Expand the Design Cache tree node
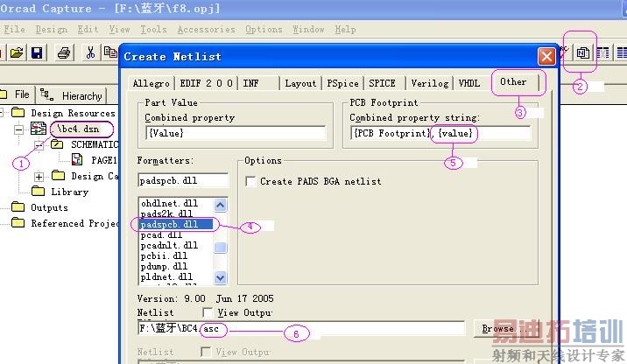Viewport: 627px width, 364px height. point(39,177)
